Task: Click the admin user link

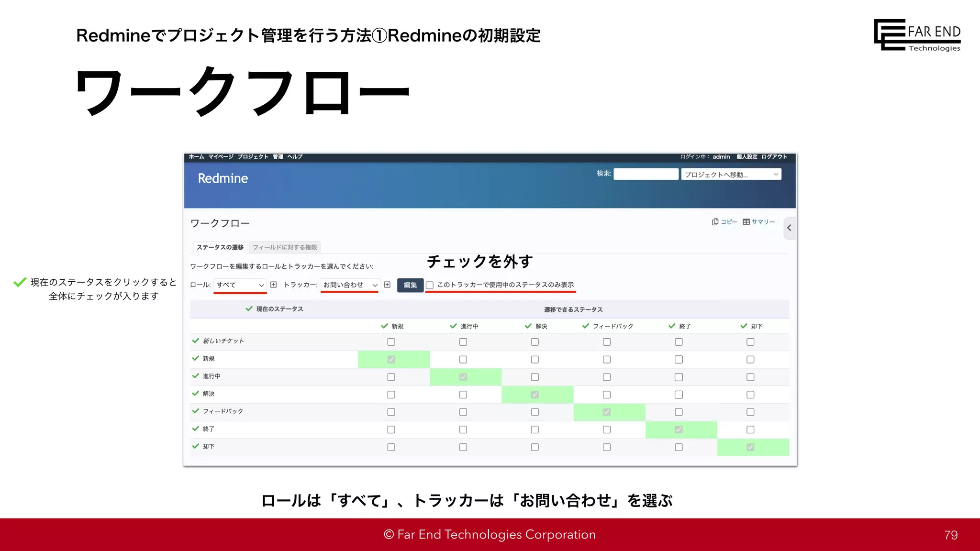Action: (721, 157)
